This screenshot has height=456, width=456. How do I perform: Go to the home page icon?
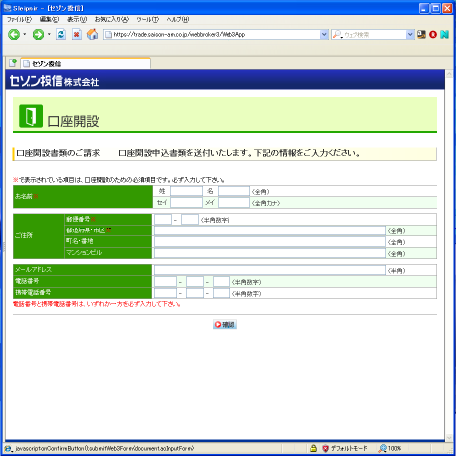[x=92, y=34]
